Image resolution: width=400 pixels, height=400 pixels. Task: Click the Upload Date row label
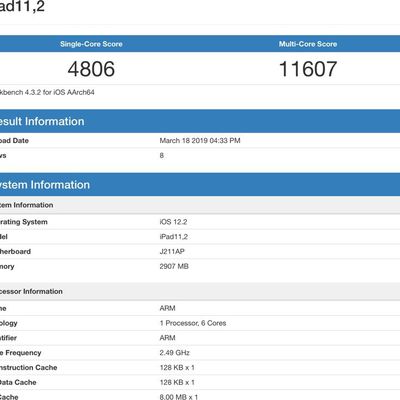click(x=14, y=141)
